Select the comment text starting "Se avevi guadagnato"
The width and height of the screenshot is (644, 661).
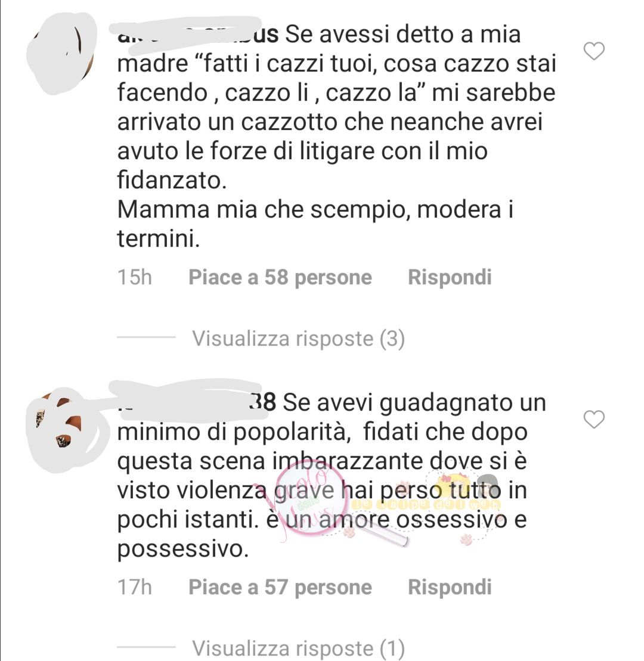click(332, 476)
